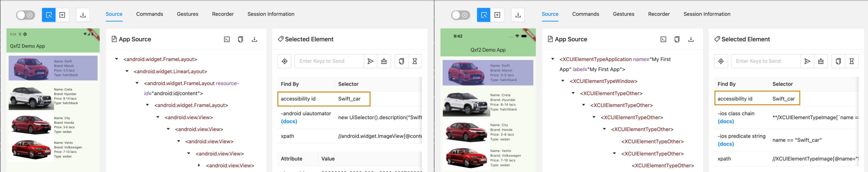The height and width of the screenshot is (172, 868).
Task: Open Commands tab in right window
Action: pyautogui.click(x=586, y=14)
